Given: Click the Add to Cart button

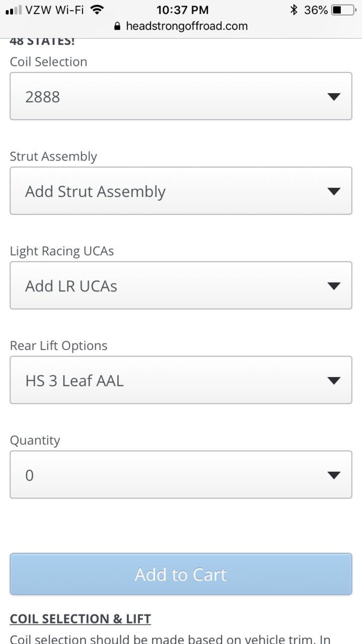Looking at the screenshot, I should [181, 575].
